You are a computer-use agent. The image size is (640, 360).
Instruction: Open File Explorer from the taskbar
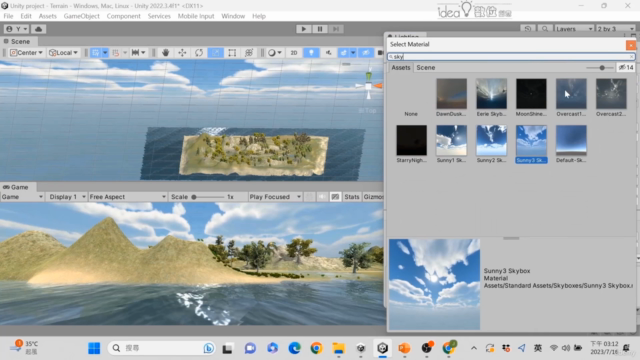tap(338, 348)
